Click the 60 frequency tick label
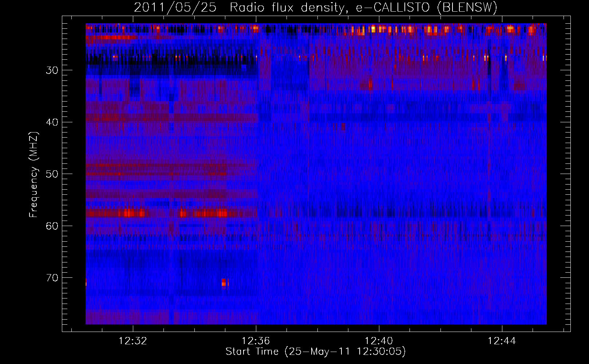 point(52,226)
